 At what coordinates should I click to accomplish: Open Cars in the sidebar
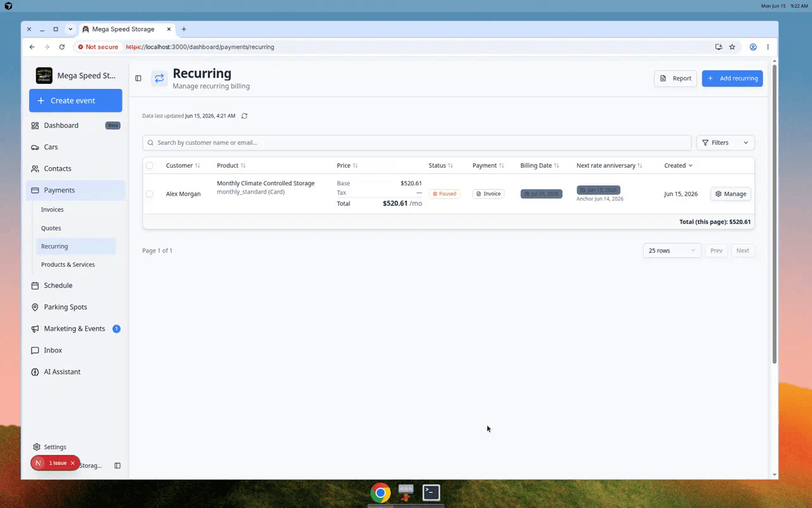pos(75,147)
